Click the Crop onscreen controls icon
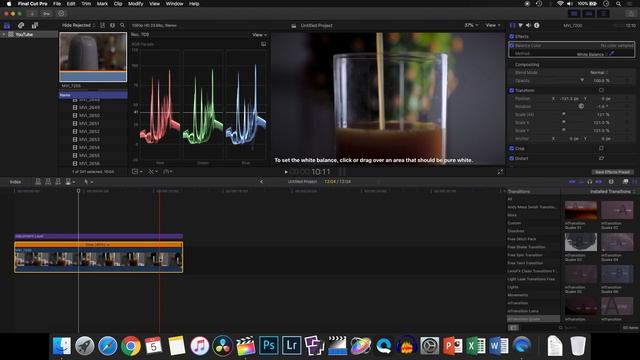640x360 pixels. tap(601, 148)
